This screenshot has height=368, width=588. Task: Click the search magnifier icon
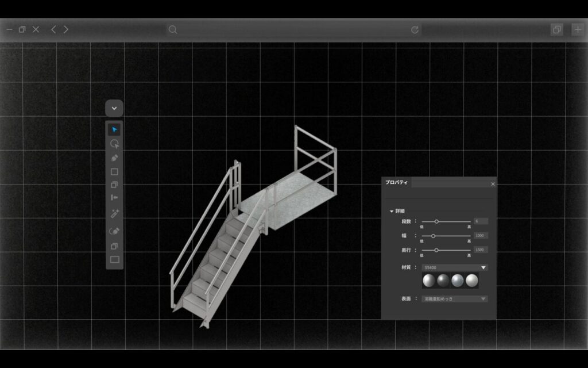click(x=173, y=30)
